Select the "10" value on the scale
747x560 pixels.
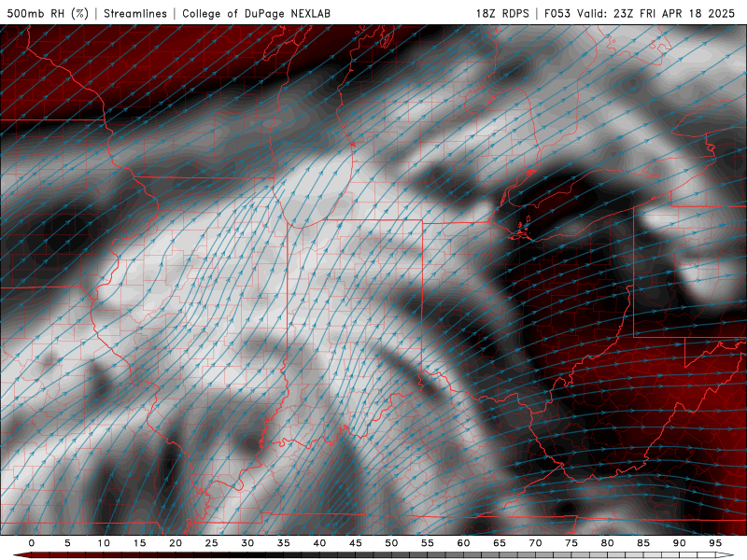point(104,543)
